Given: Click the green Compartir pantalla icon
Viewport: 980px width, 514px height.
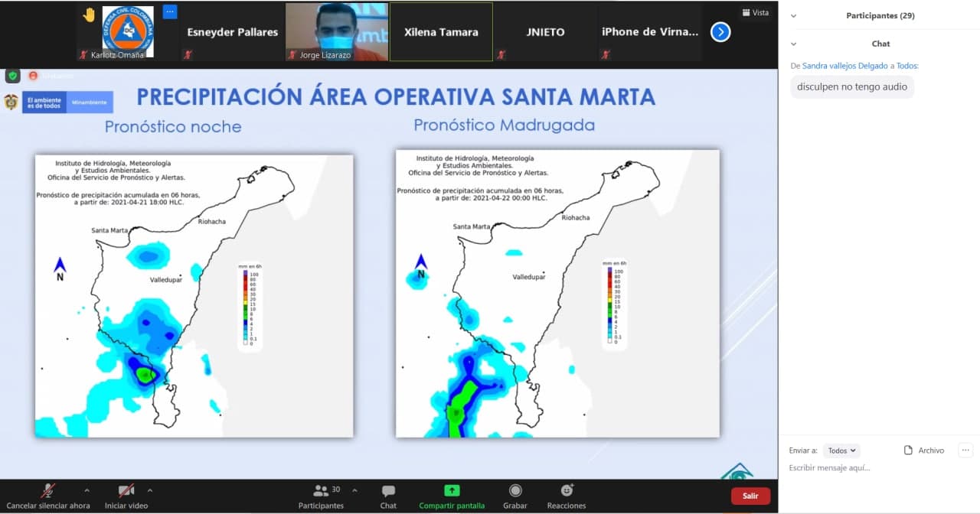Looking at the screenshot, I should [x=452, y=491].
